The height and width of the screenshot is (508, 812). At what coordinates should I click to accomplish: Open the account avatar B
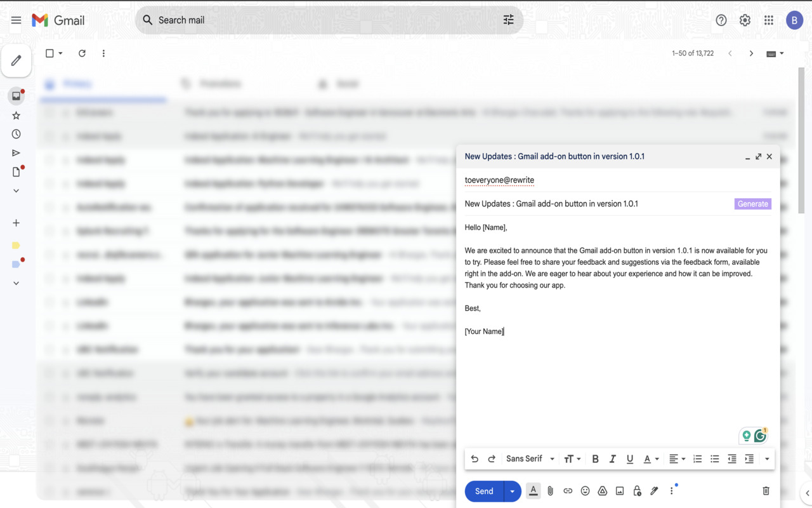794,20
